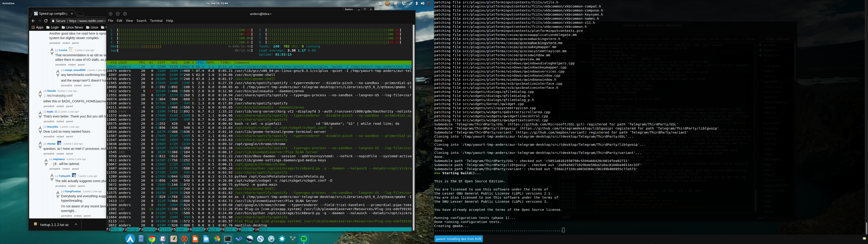The width and height of the screenshot is (868, 244).
Task: Open Settings gear icon in dock
Action: coord(282,239)
